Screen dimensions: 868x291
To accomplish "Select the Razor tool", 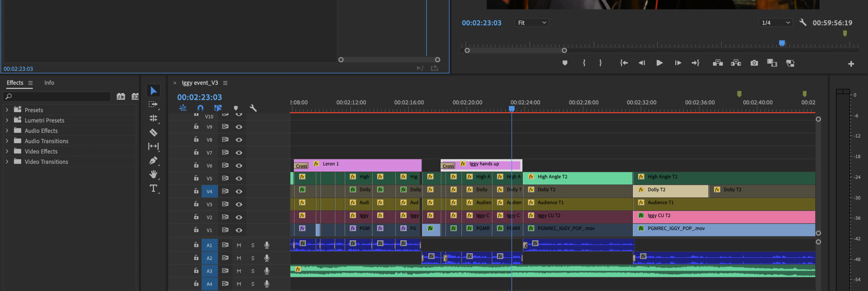I will (x=153, y=132).
